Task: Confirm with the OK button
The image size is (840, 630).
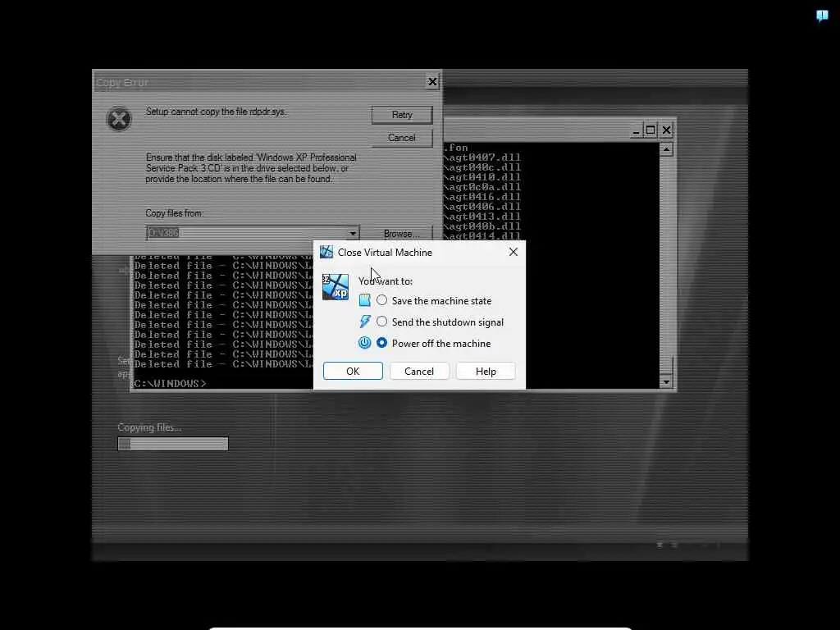Action: pyautogui.click(x=353, y=372)
